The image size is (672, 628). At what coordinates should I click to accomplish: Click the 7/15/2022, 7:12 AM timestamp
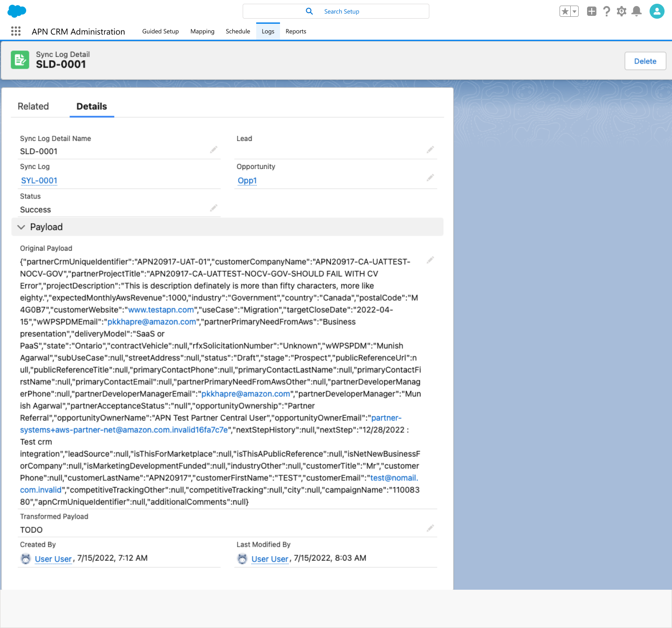point(112,558)
